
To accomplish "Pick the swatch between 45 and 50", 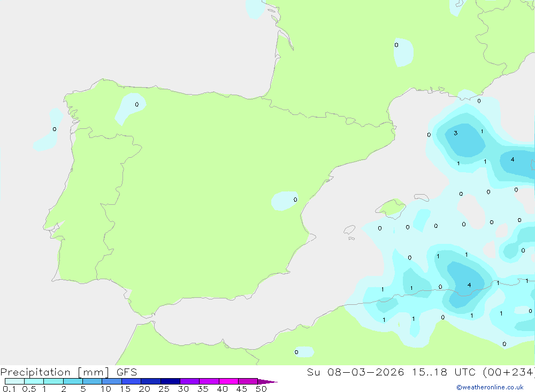I will [248, 381].
